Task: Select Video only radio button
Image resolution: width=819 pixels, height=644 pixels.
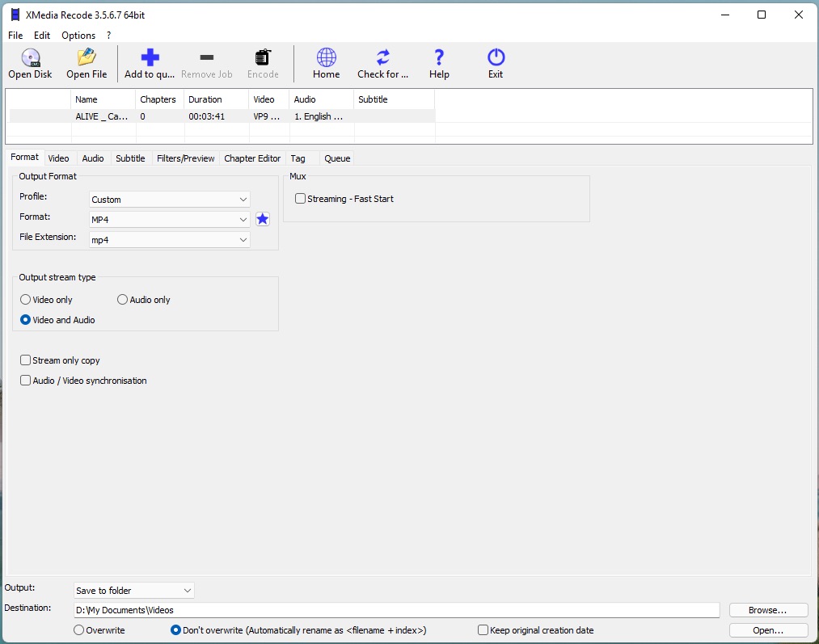Action: pyautogui.click(x=25, y=300)
